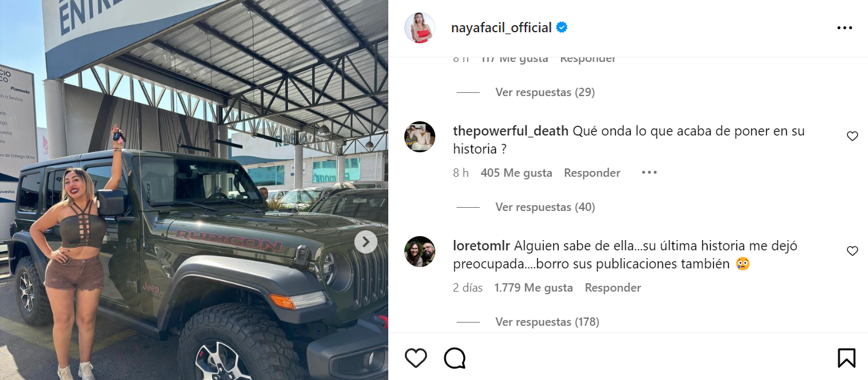
Task: Open nayafacil_official profile avatar
Action: [420, 28]
